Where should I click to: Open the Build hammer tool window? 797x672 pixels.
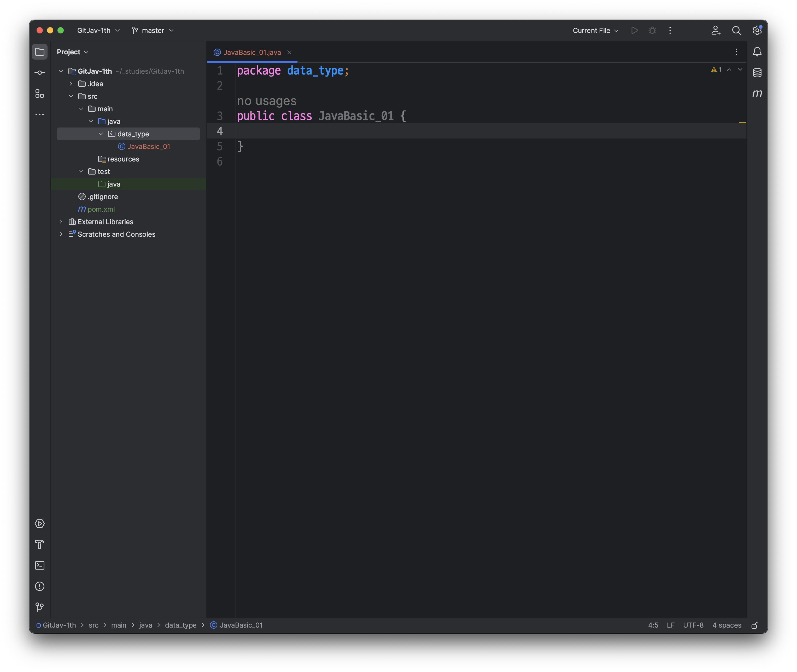pyautogui.click(x=40, y=544)
